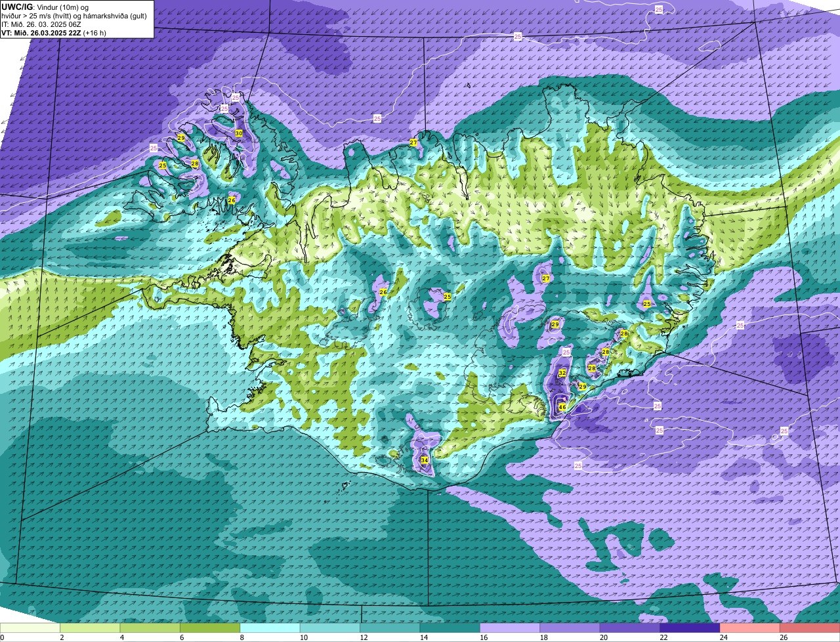The width and height of the screenshot is (840, 642).
Task: Click the legend tick label "6"
Action: (x=182, y=637)
